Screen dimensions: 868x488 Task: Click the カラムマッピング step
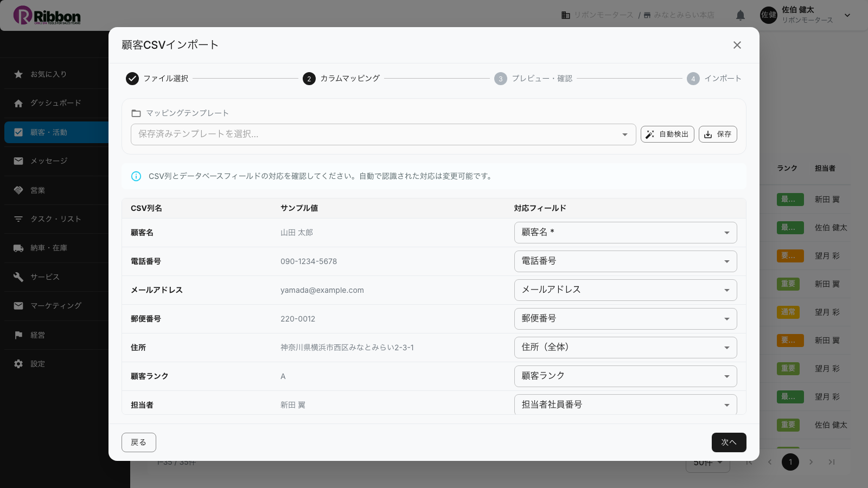click(x=341, y=79)
